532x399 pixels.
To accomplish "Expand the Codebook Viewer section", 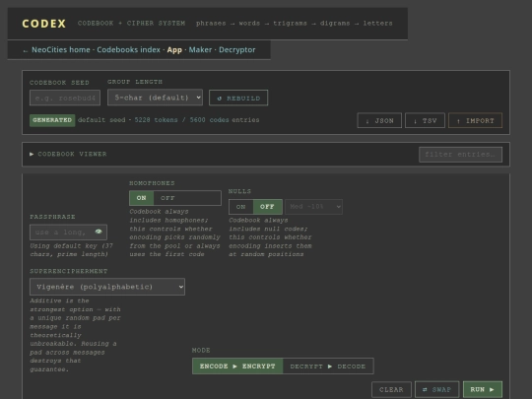I will click(68, 154).
